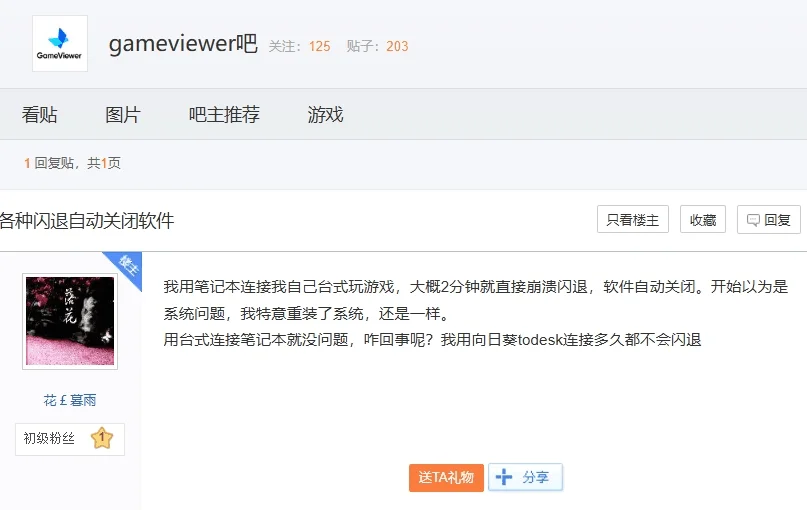Open the poster's avatar picture

point(70,321)
